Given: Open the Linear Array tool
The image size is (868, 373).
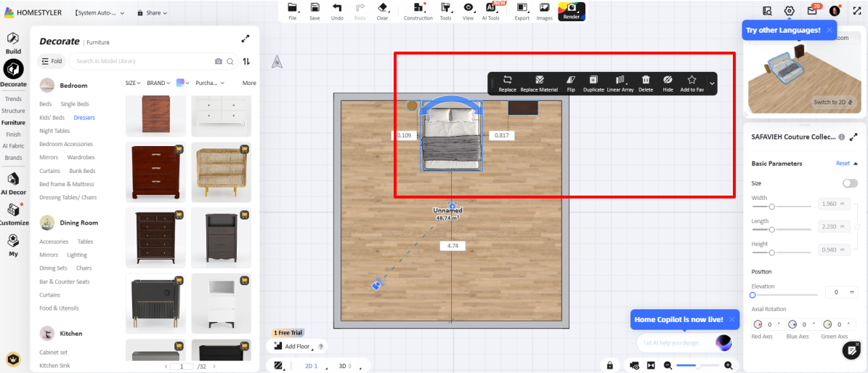Looking at the screenshot, I should click(x=620, y=83).
